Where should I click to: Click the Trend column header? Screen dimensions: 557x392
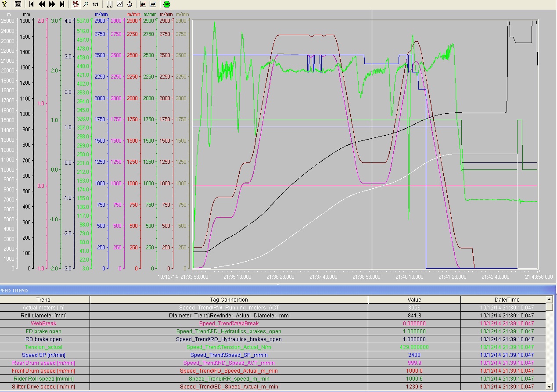point(43,300)
